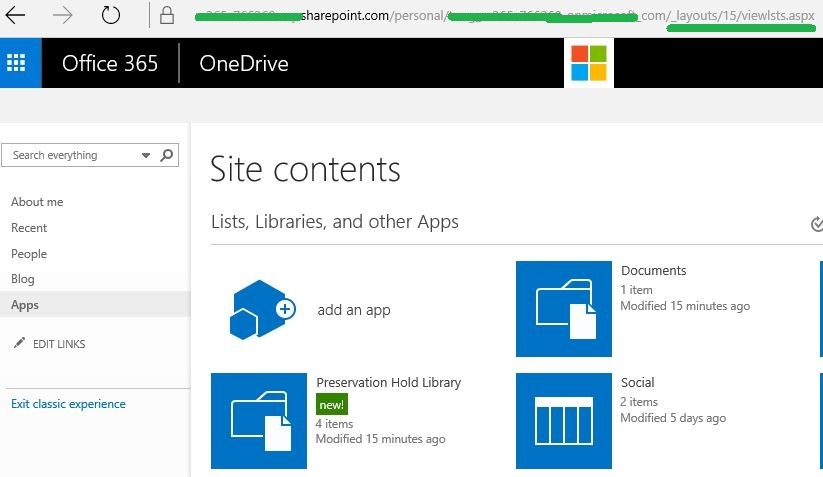Click Exit classic experience link

tap(68, 404)
